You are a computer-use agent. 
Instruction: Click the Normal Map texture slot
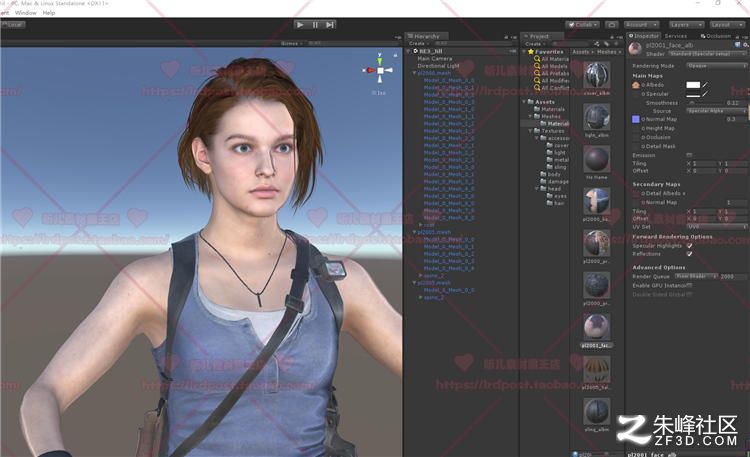click(636, 119)
